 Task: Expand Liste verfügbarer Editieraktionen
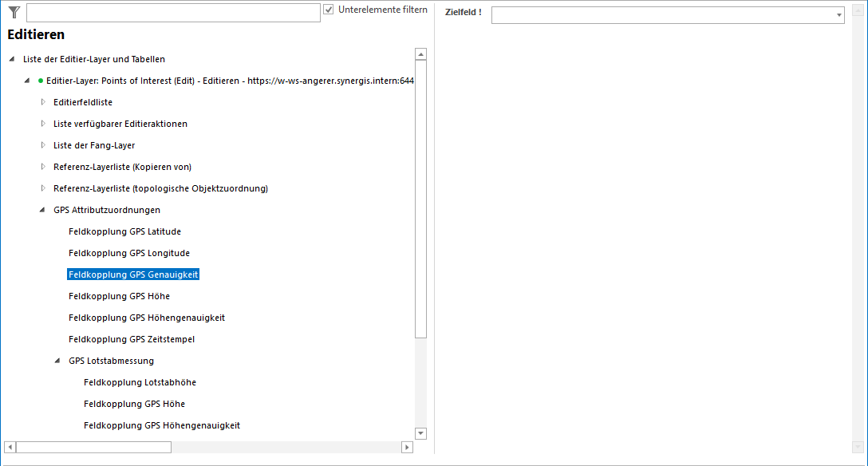(43, 124)
